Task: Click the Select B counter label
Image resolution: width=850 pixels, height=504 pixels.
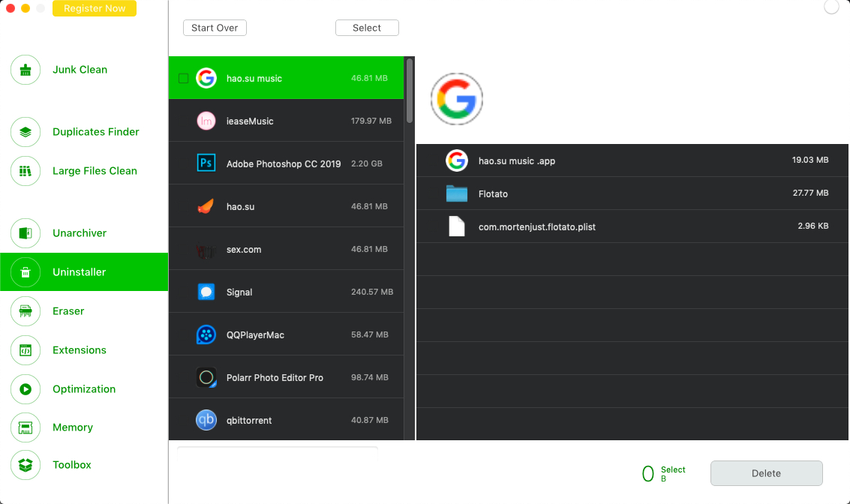Action: click(x=673, y=474)
